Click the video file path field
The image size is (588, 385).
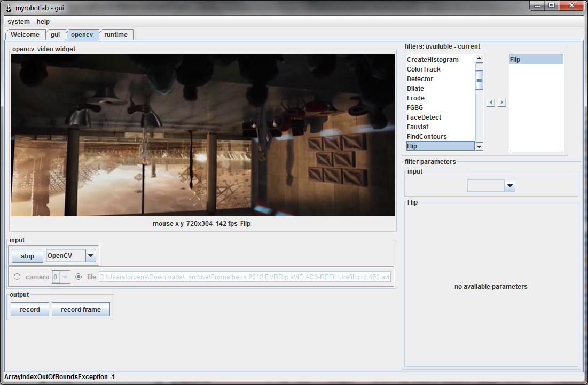point(245,277)
